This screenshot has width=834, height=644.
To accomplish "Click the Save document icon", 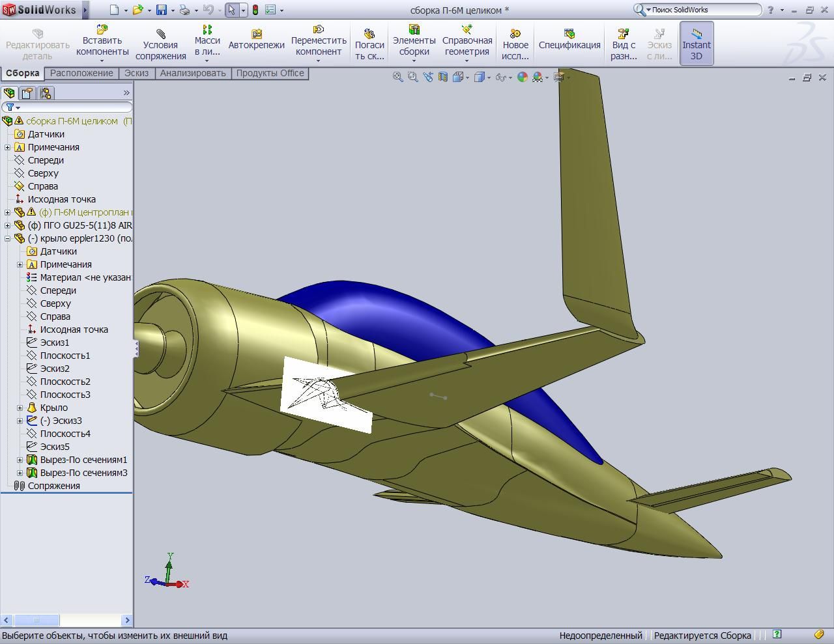I will point(161,10).
